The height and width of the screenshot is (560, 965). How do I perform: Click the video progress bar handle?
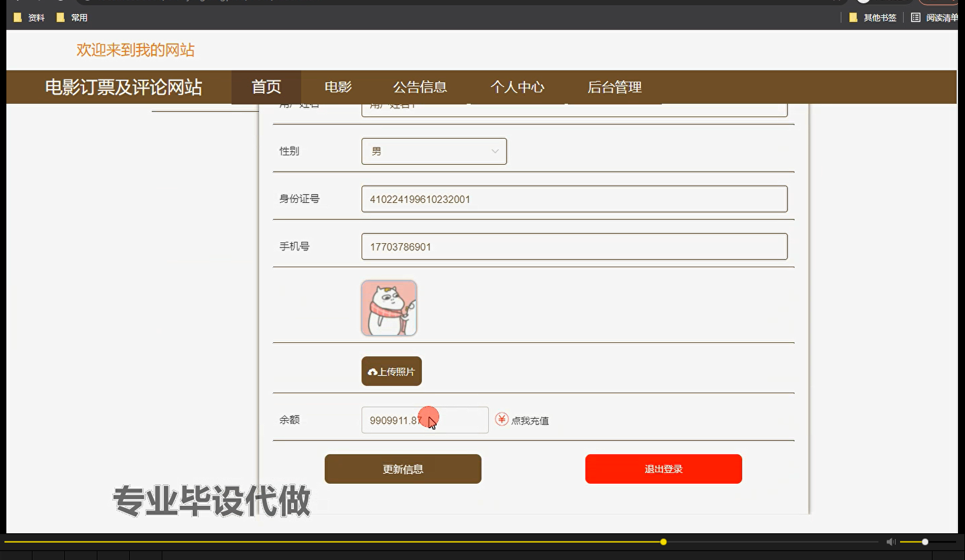pos(663,542)
